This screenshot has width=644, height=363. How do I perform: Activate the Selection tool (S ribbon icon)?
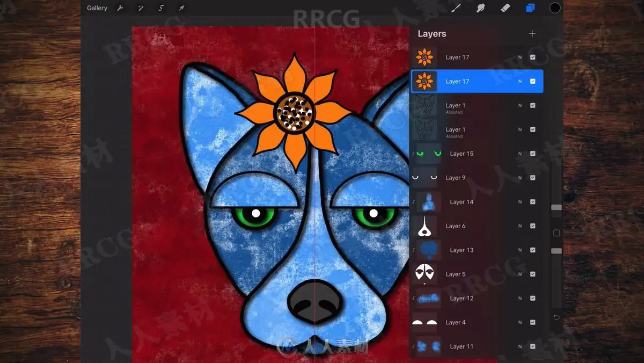pyautogui.click(x=161, y=8)
